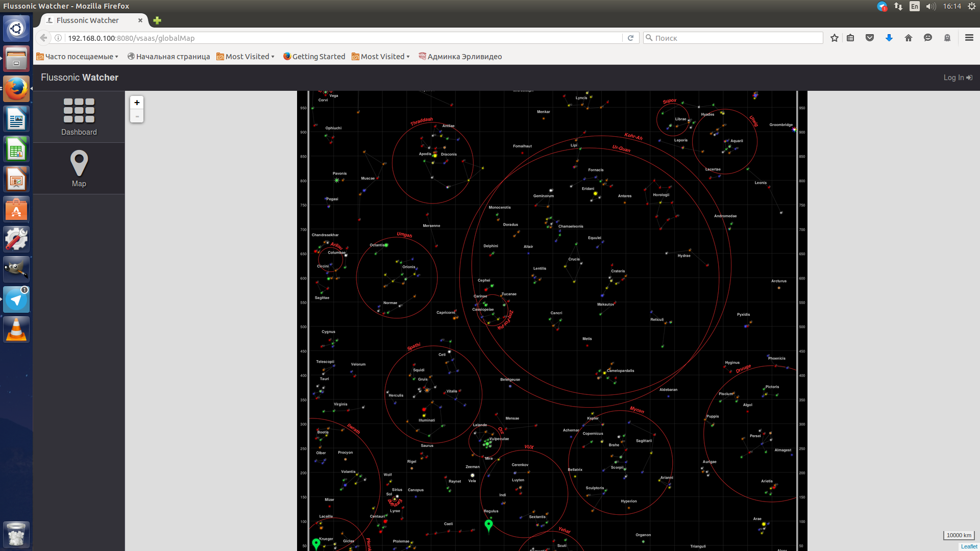Go to Firefox home page icon
980x551 pixels.
(909, 38)
